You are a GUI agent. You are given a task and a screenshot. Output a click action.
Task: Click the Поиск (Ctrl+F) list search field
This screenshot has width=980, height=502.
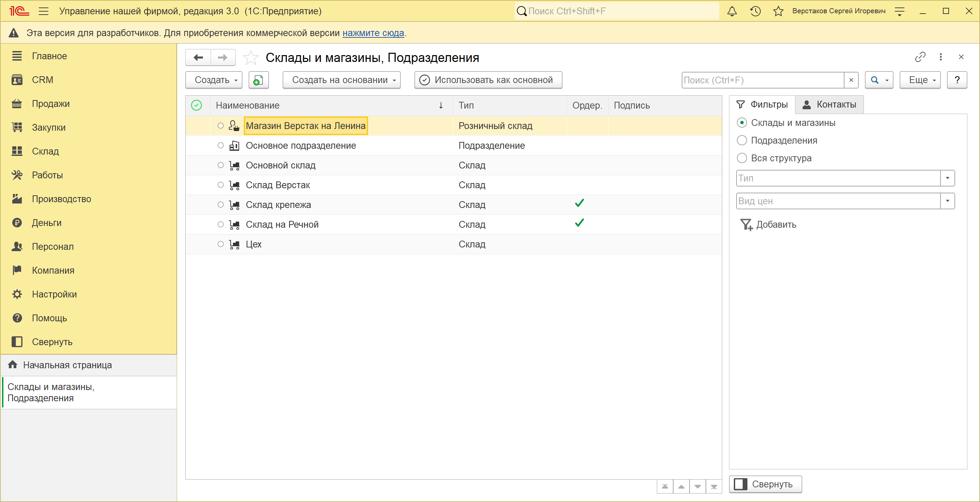pos(763,80)
